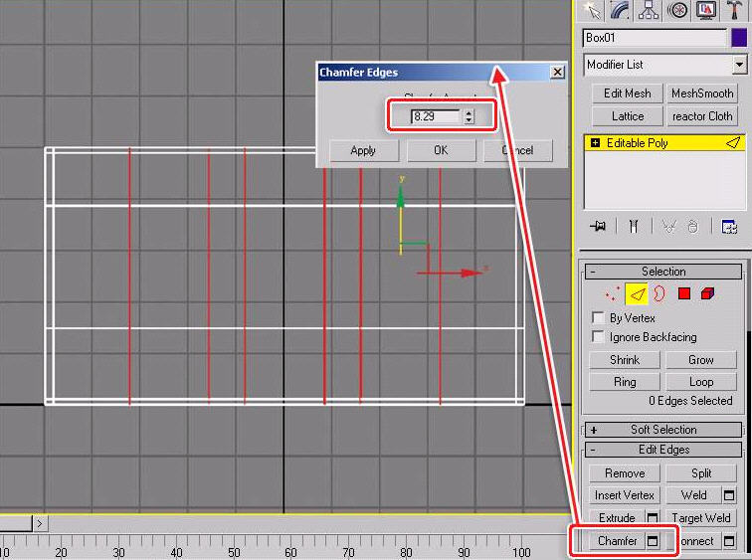This screenshot has width=752, height=560.
Task: Click the Loop selection button
Action: [x=700, y=382]
